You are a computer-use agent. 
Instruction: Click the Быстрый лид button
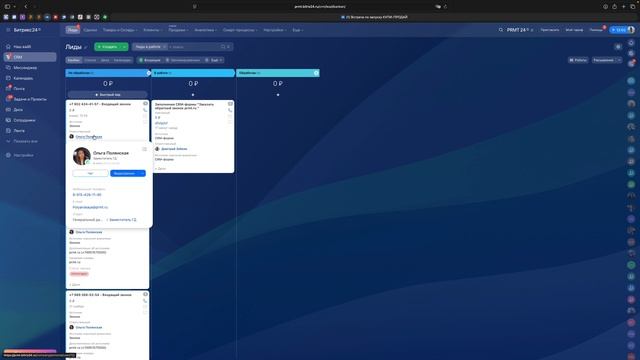(108, 95)
